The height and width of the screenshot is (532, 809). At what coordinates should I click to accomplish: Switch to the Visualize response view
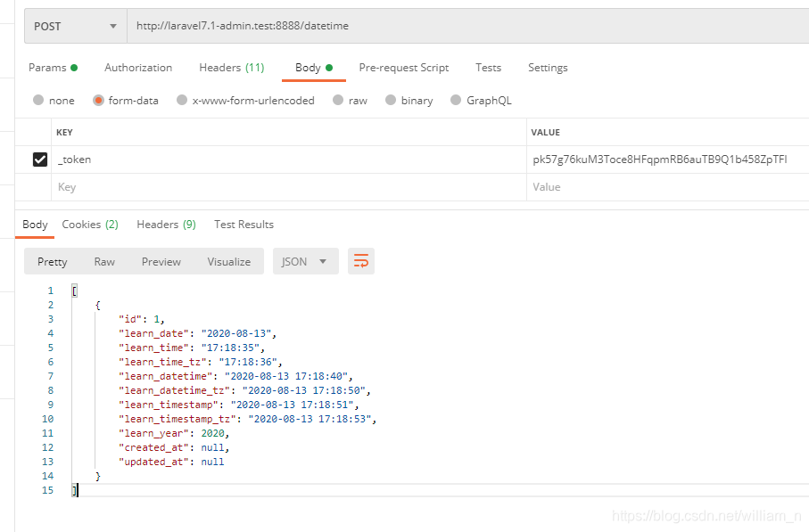[228, 261]
